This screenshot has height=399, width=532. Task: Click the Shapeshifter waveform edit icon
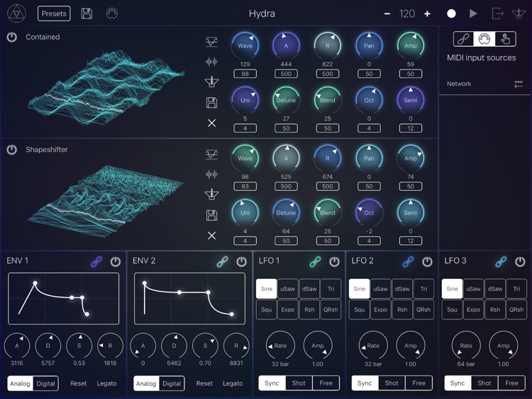(x=211, y=155)
